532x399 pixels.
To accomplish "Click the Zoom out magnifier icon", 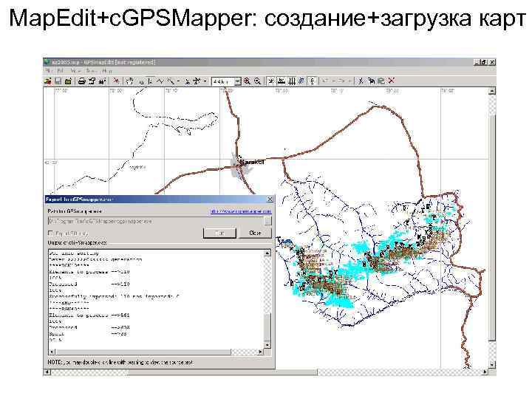I will pyautogui.click(x=258, y=81).
